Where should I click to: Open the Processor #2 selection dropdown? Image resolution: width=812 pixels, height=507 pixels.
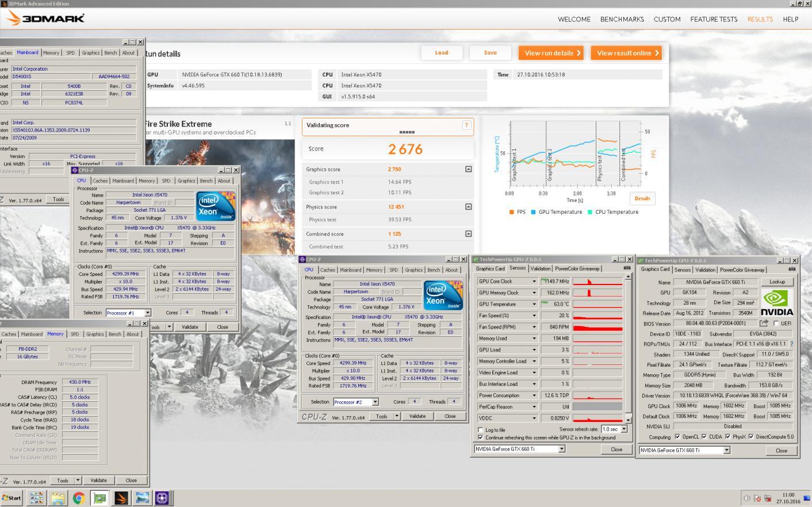[x=375, y=402]
